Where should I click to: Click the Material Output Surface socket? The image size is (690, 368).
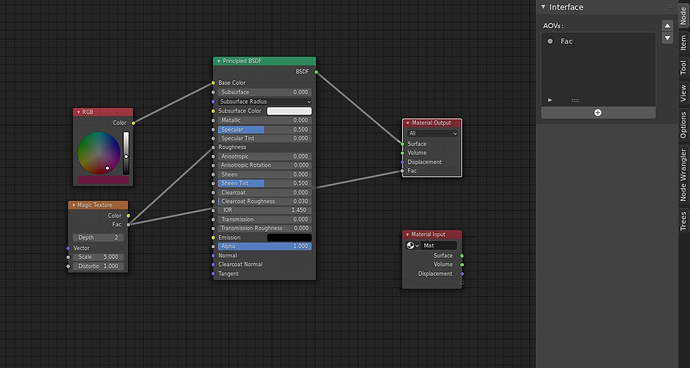coord(402,144)
